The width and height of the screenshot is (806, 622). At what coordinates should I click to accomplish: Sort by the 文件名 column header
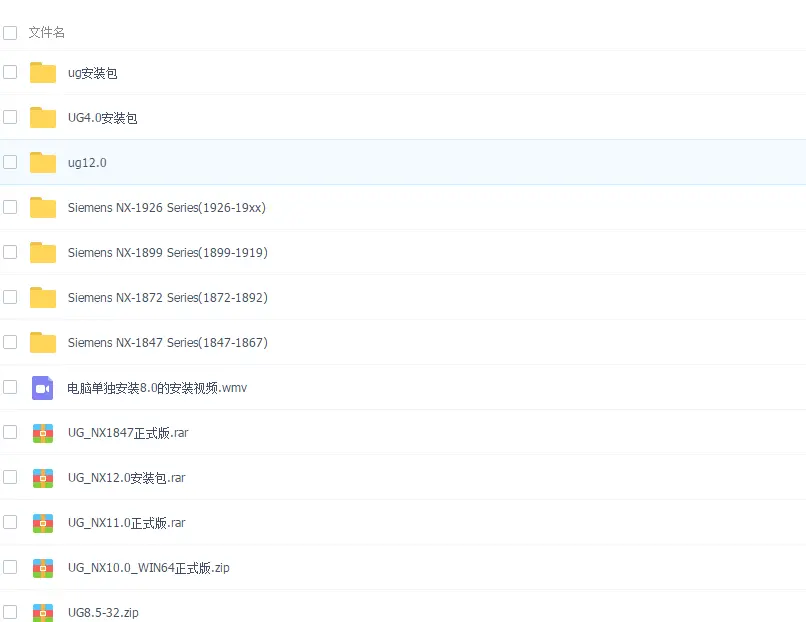[46, 32]
